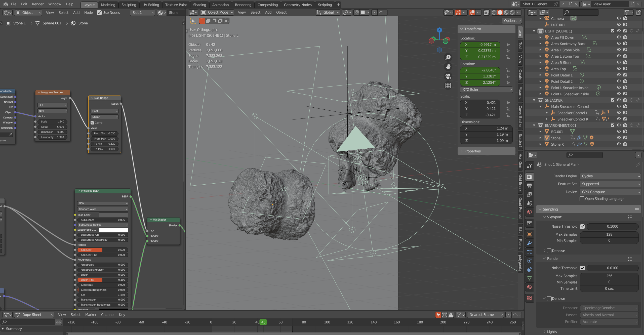Lock the X location transform
Viewport: 644px width, 335px height.
(508, 45)
